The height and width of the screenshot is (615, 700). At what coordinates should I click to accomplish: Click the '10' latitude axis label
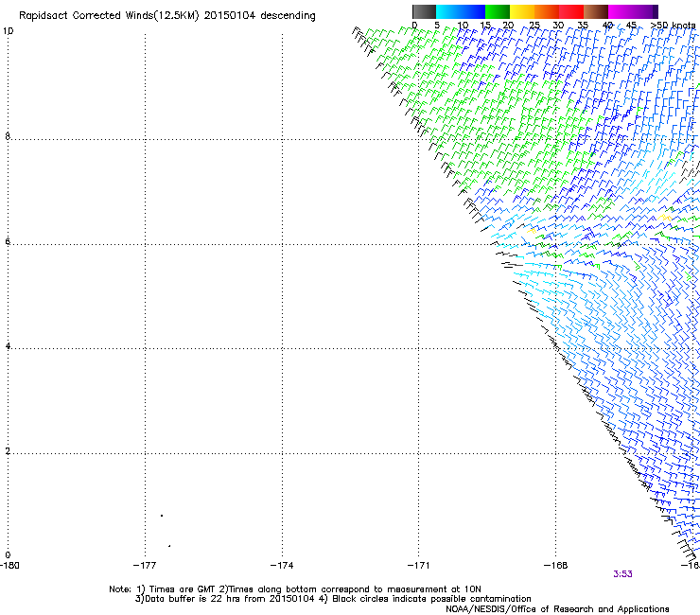(8, 31)
